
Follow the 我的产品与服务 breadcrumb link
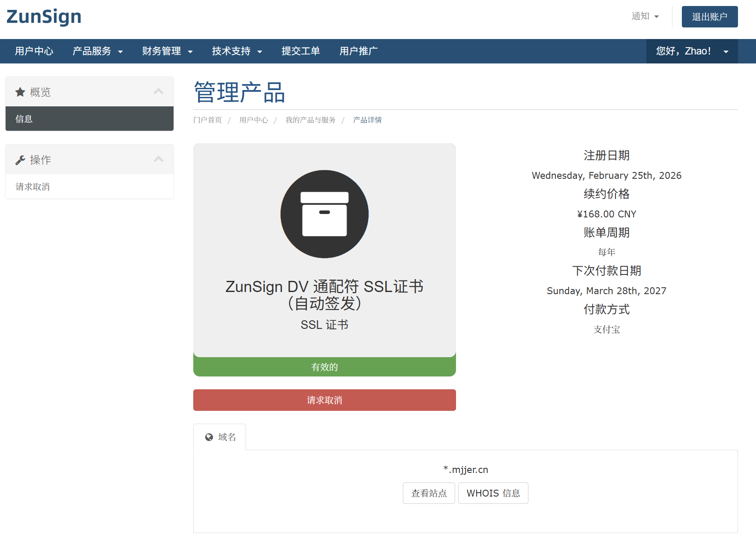click(310, 120)
